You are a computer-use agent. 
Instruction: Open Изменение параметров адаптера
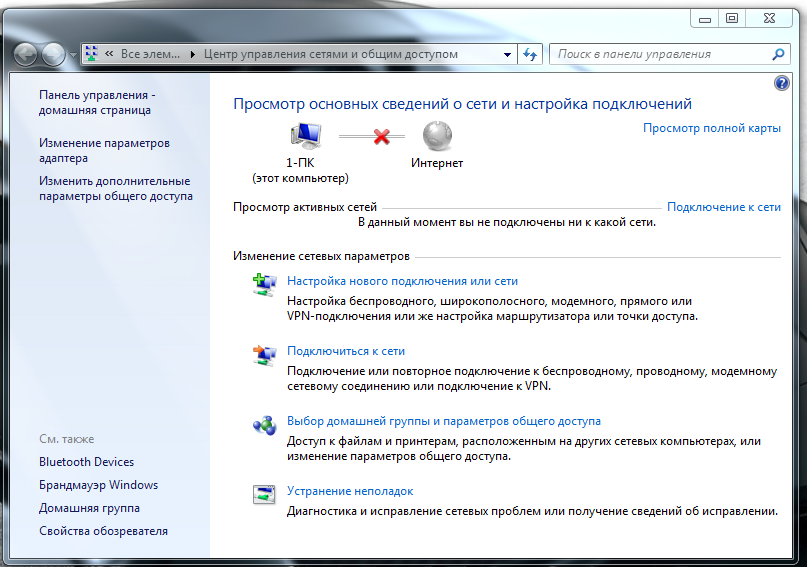pyautogui.click(x=104, y=151)
